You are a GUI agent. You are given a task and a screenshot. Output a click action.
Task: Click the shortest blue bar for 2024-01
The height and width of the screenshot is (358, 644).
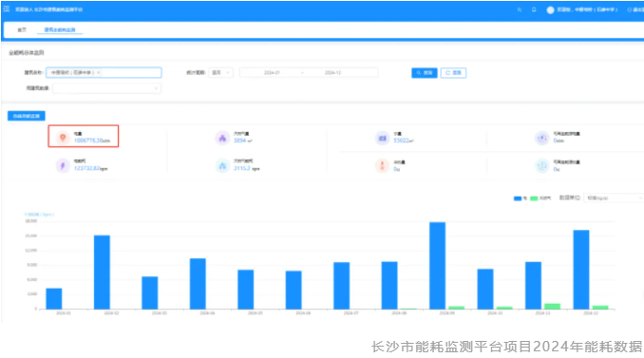(x=54, y=298)
